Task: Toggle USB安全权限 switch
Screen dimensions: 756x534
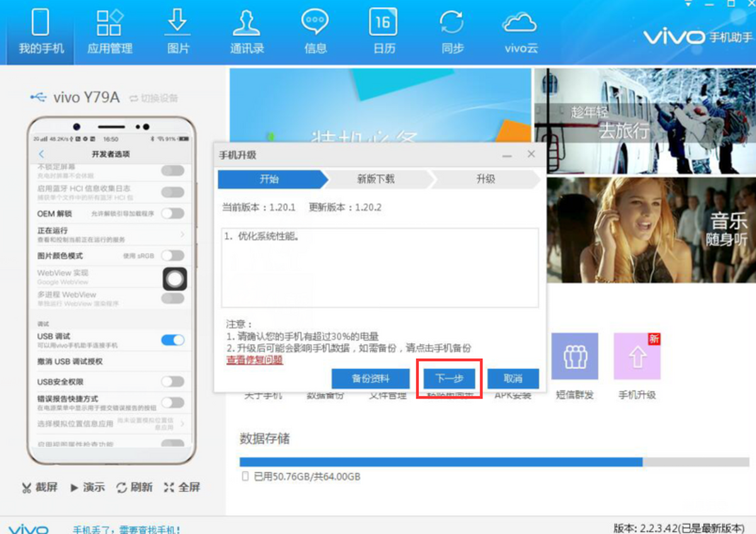Action: coord(173,382)
